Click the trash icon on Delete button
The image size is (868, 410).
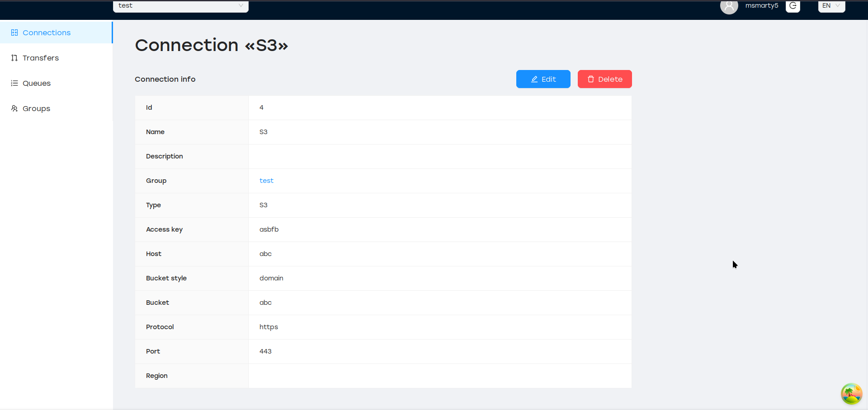(x=590, y=79)
